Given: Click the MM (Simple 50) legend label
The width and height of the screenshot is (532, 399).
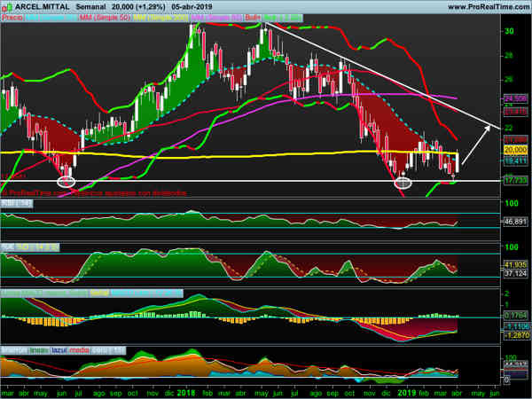Looking at the screenshot, I should [105, 18].
